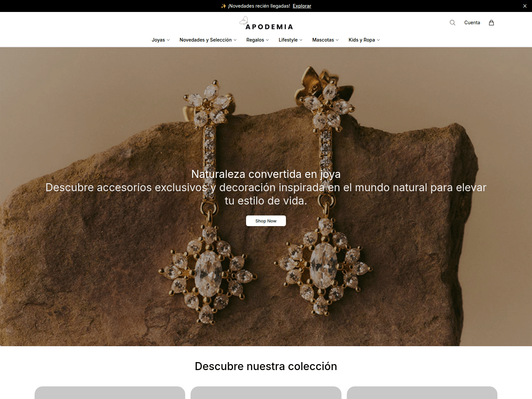The width and height of the screenshot is (532, 399).
Task: Follow the Explorar link in the banner
Action: (x=302, y=6)
